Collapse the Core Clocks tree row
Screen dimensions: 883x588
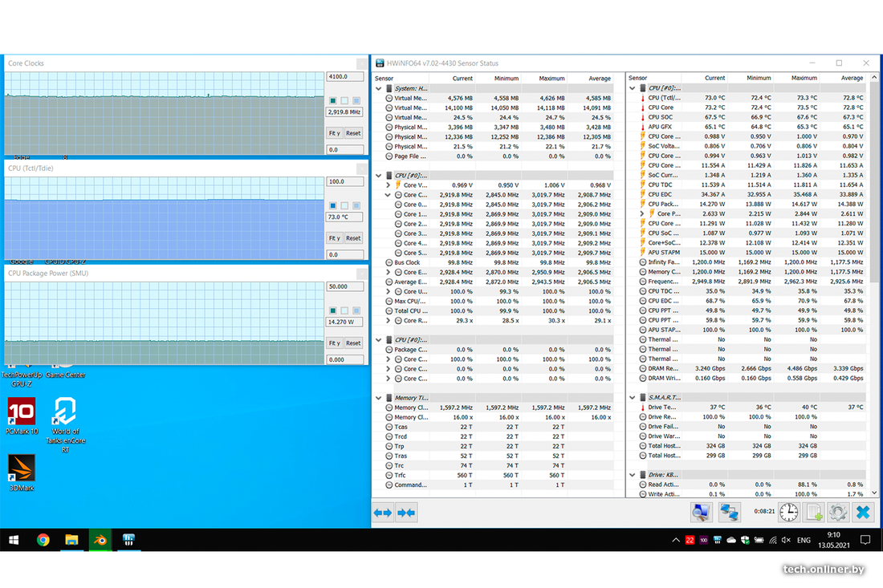pos(389,195)
